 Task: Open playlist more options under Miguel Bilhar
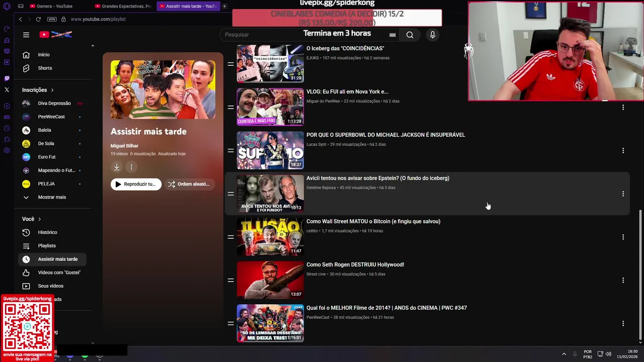pos(131,167)
